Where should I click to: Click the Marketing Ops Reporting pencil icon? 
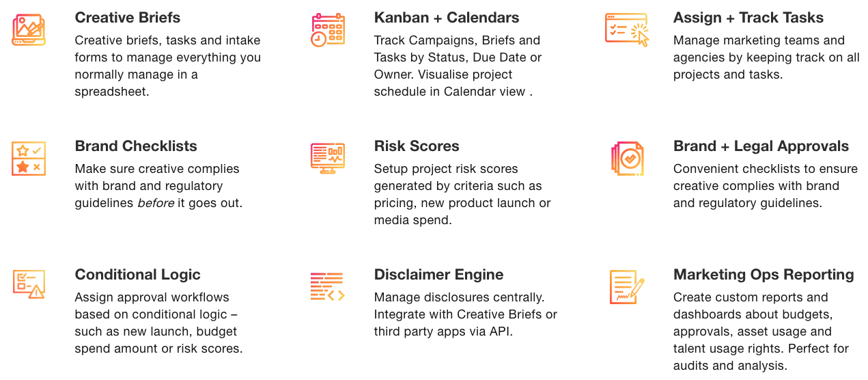[x=627, y=287]
